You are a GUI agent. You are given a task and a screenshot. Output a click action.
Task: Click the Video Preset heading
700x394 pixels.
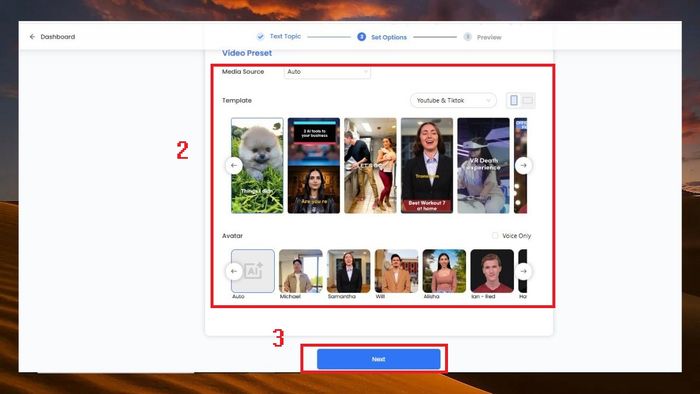click(247, 53)
